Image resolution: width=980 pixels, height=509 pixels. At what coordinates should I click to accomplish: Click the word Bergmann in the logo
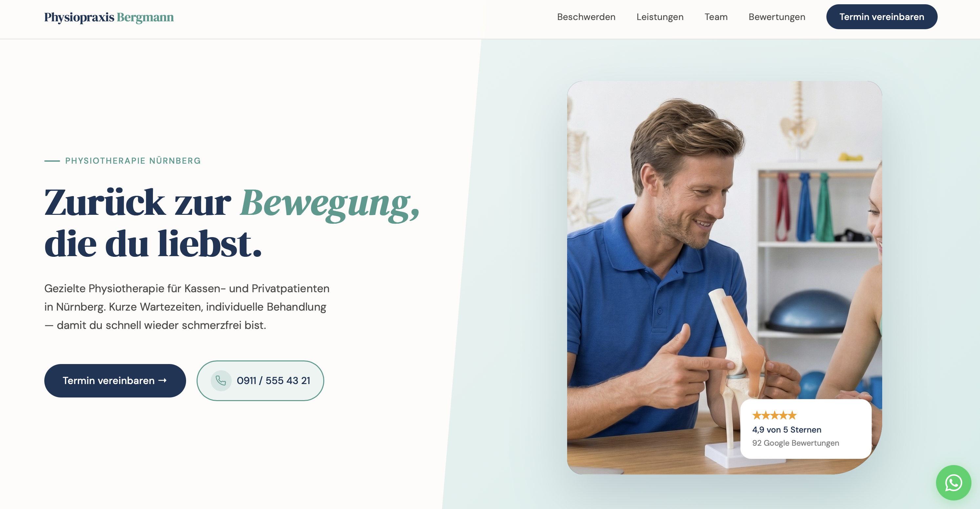145,17
